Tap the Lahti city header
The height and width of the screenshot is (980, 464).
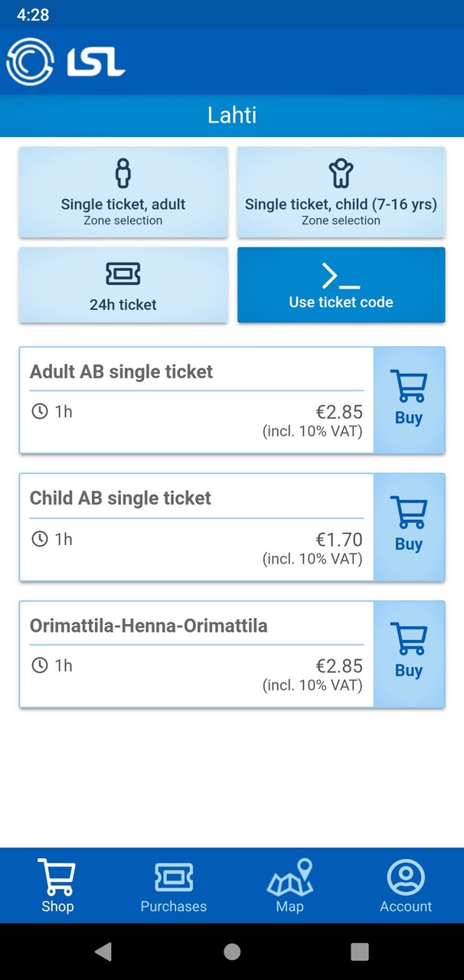click(232, 116)
